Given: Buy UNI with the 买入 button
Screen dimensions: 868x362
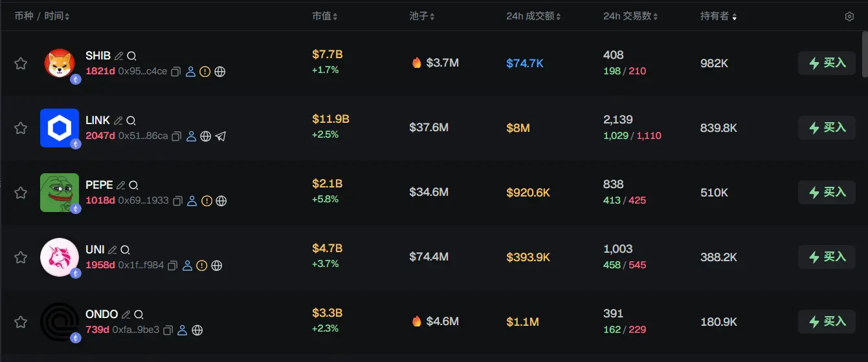Looking at the screenshot, I should coord(827,257).
